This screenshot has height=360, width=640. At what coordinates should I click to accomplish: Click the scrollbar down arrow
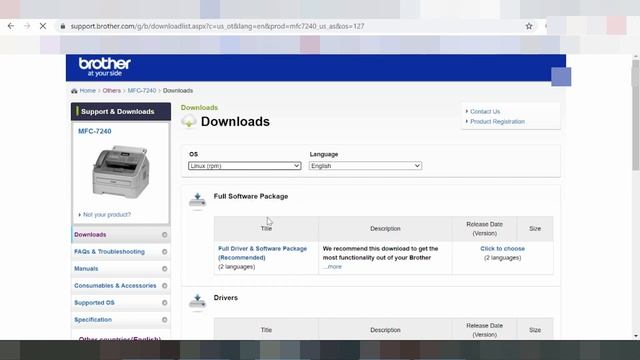636,336
